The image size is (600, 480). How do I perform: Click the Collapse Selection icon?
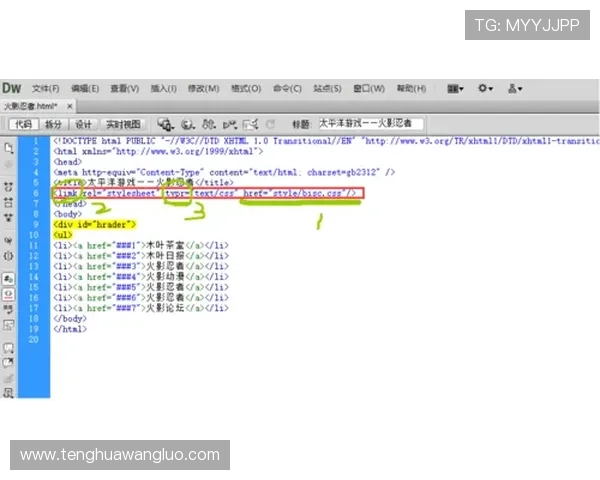(x=8, y=202)
